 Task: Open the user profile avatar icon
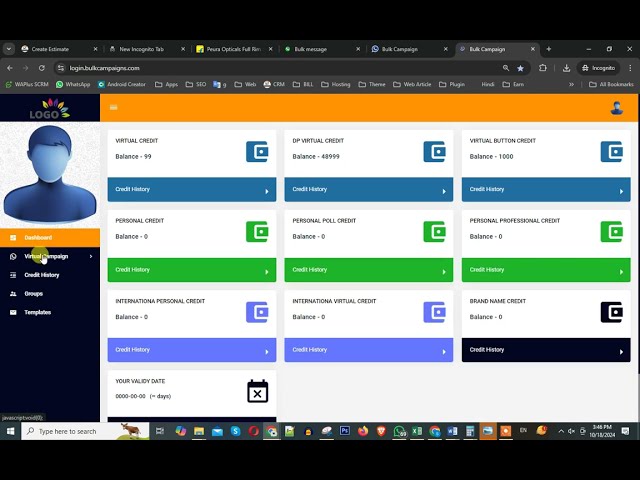pyautogui.click(x=617, y=107)
